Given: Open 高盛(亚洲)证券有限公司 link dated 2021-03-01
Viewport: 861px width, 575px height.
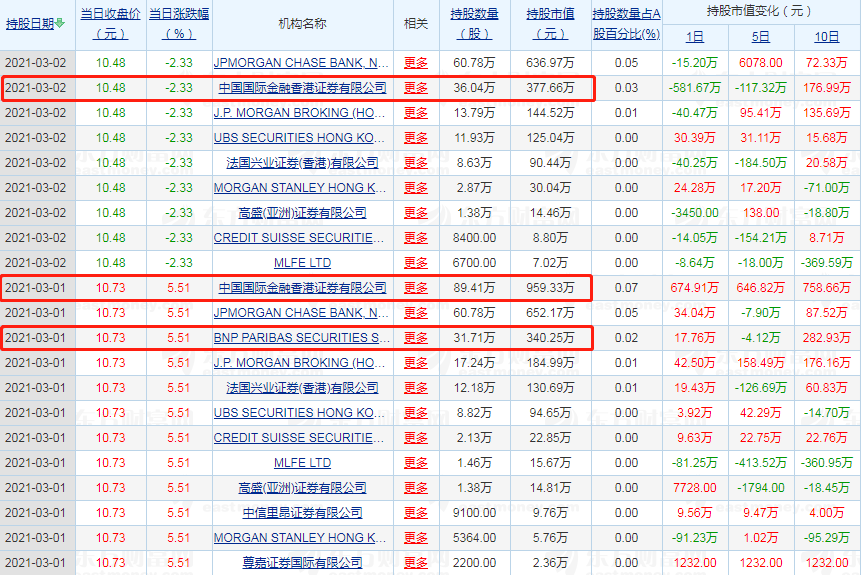Looking at the screenshot, I should 303,488.
